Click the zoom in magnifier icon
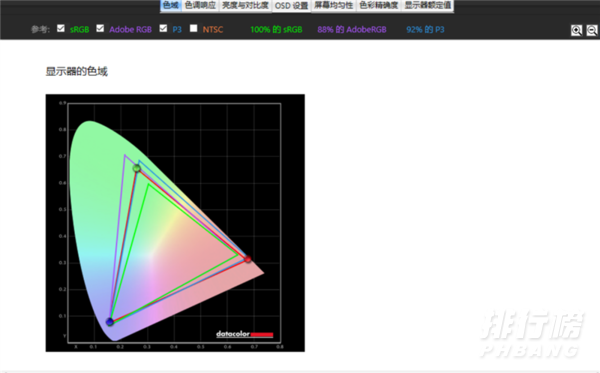Viewport: 600px width, 373px height. [576, 30]
